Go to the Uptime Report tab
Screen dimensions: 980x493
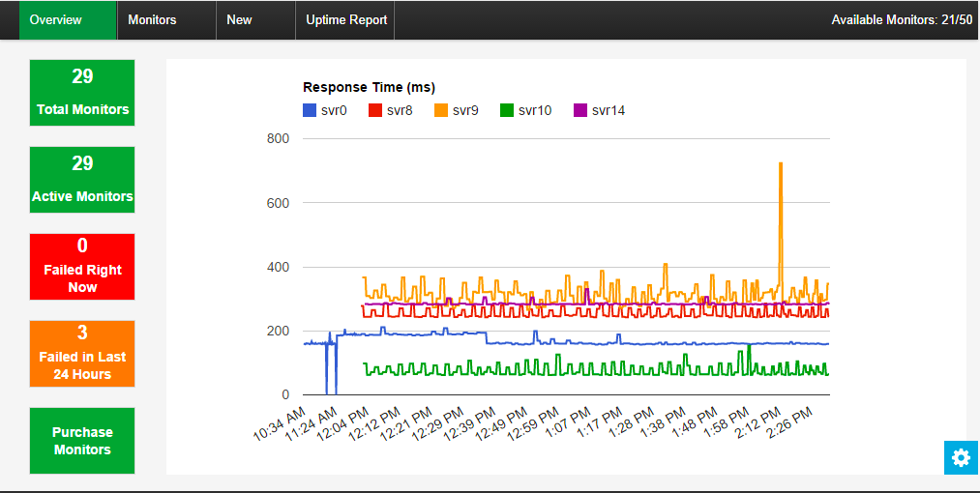point(346,20)
